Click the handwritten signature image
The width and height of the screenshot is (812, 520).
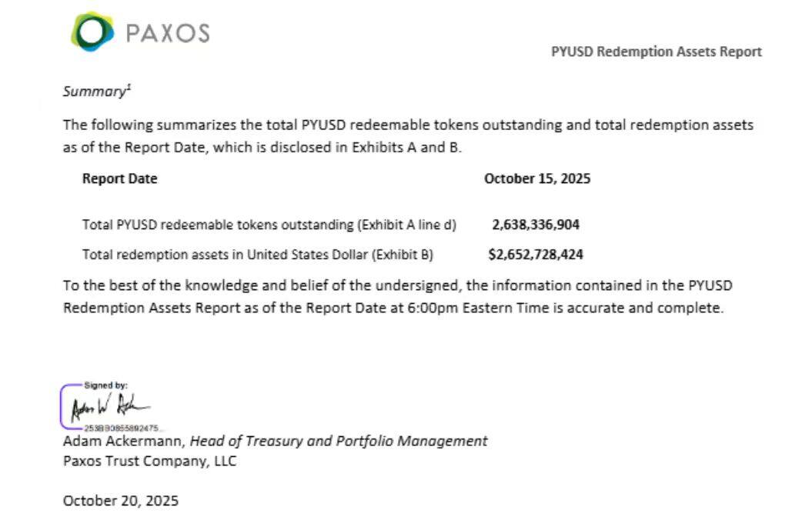tap(109, 407)
